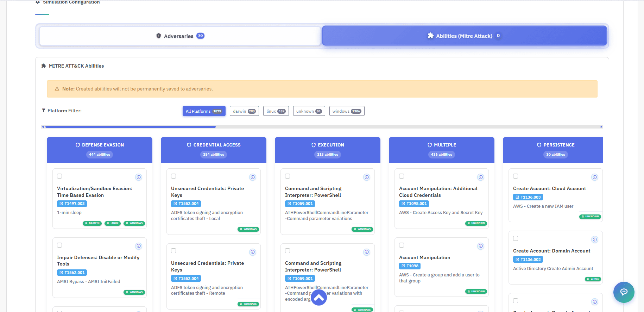644x312 pixels.
Task: Click the Credential Access column header
Action: [x=214, y=150]
